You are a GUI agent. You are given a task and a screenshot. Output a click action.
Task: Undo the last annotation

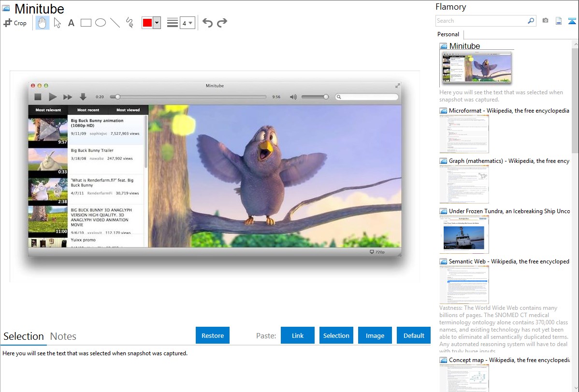pos(207,23)
